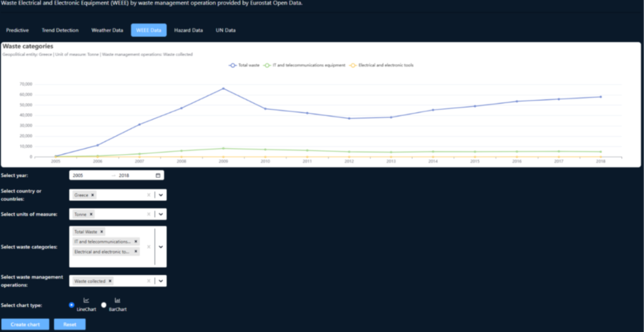
Task: Remove the Greece country tag
Action: tap(92, 195)
